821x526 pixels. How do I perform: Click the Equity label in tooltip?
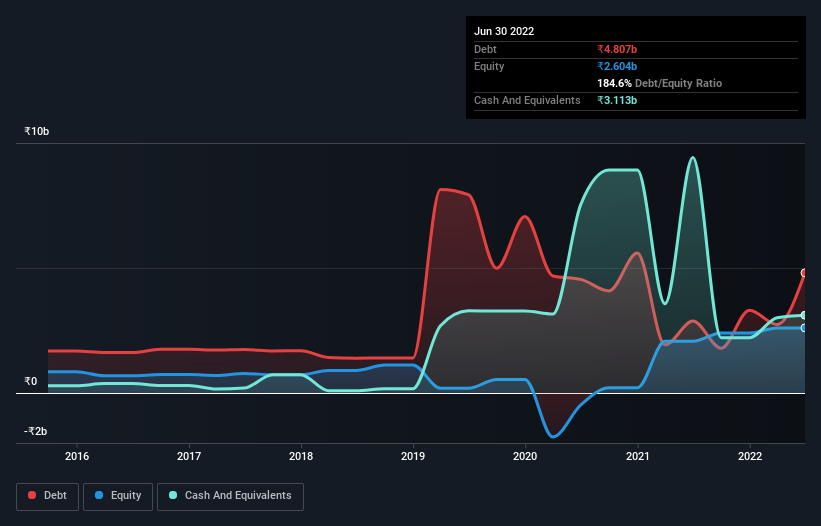489,66
